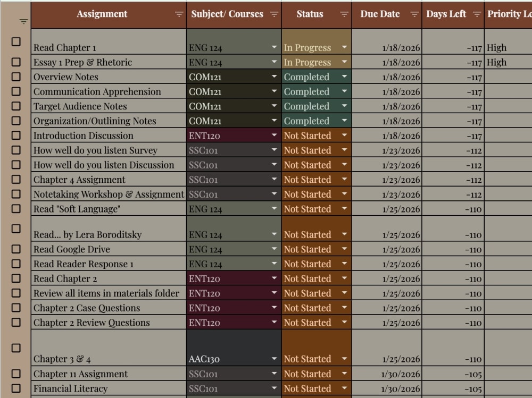Open status dropdown for Chapter 2 Review Questions
Image resolution: width=532 pixels, height=398 pixels.
[x=344, y=322]
